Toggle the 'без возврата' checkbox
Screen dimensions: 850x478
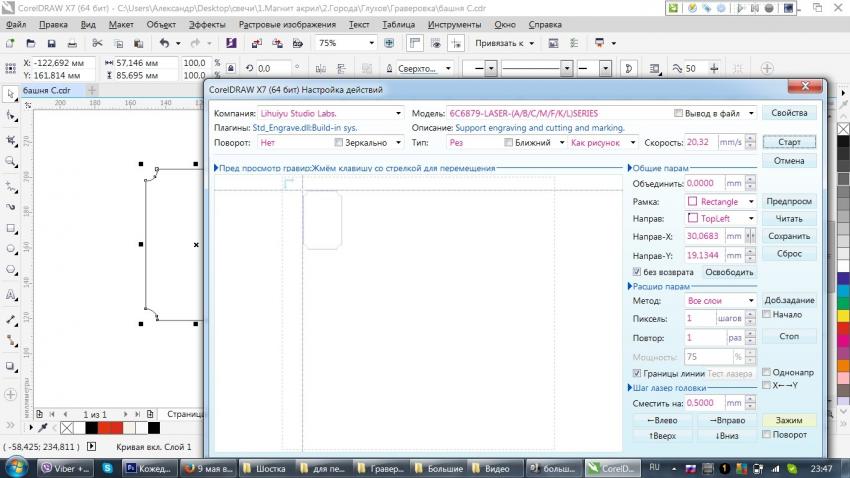click(638, 272)
